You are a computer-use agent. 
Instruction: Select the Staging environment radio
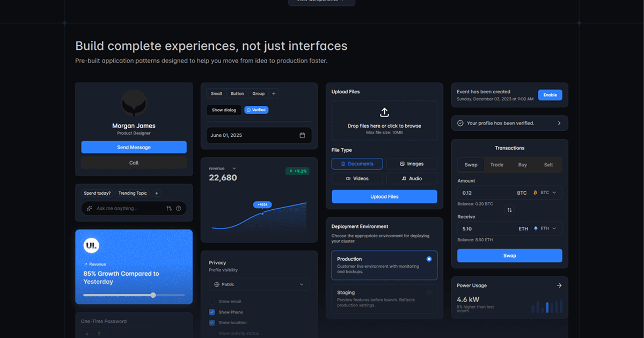click(429, 292)
